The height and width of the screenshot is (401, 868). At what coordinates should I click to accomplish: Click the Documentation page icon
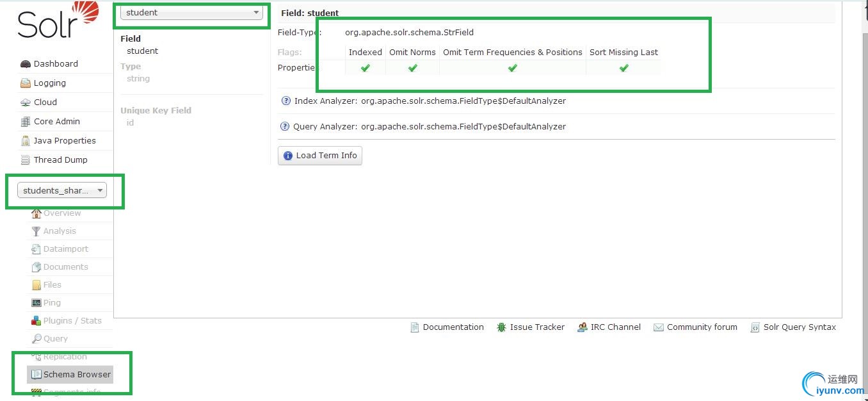coord(415,327)
